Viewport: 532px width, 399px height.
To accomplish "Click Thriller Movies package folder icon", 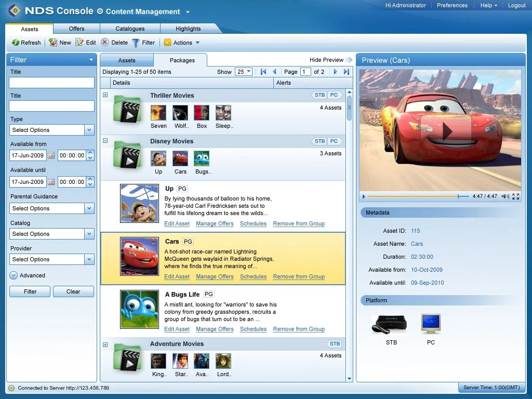I will pos(127,109).
